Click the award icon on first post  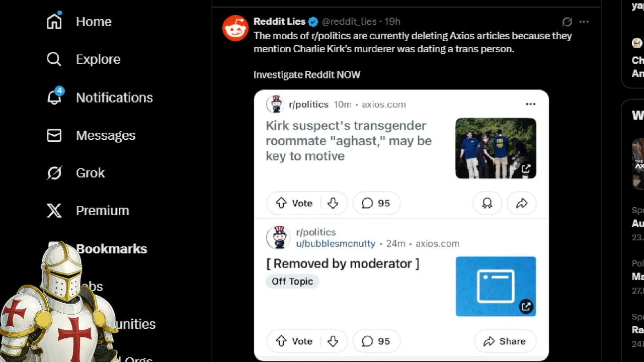pyautogui.click(x=487, y=203)
